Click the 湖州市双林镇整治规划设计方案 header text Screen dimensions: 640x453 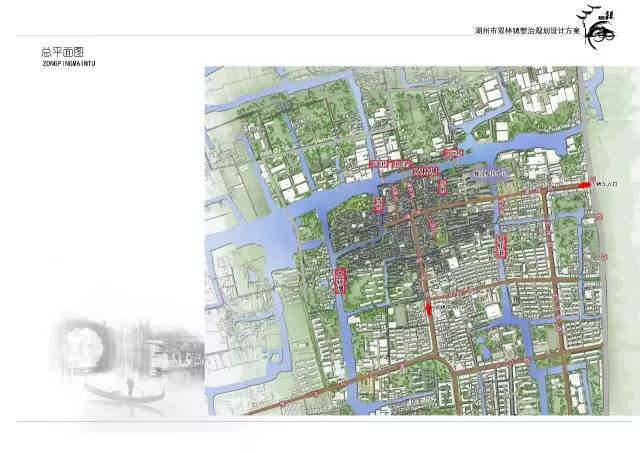click(527, 31)
